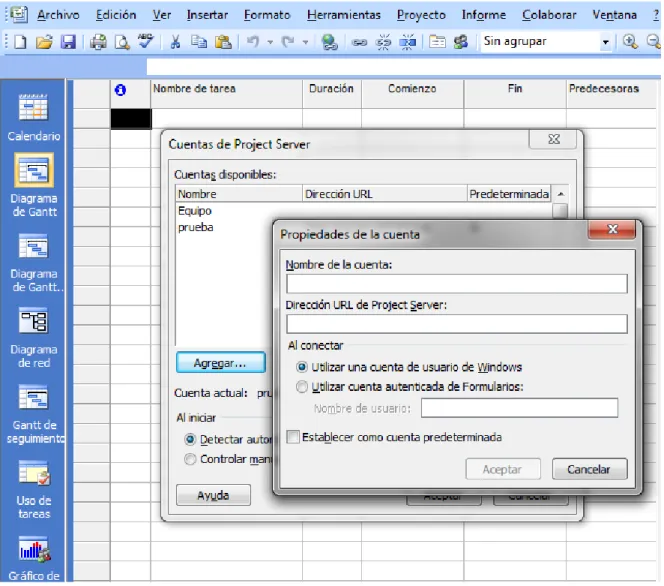Open the Proyecto menu
Screen dimensions: 664x586
point(421,15)
